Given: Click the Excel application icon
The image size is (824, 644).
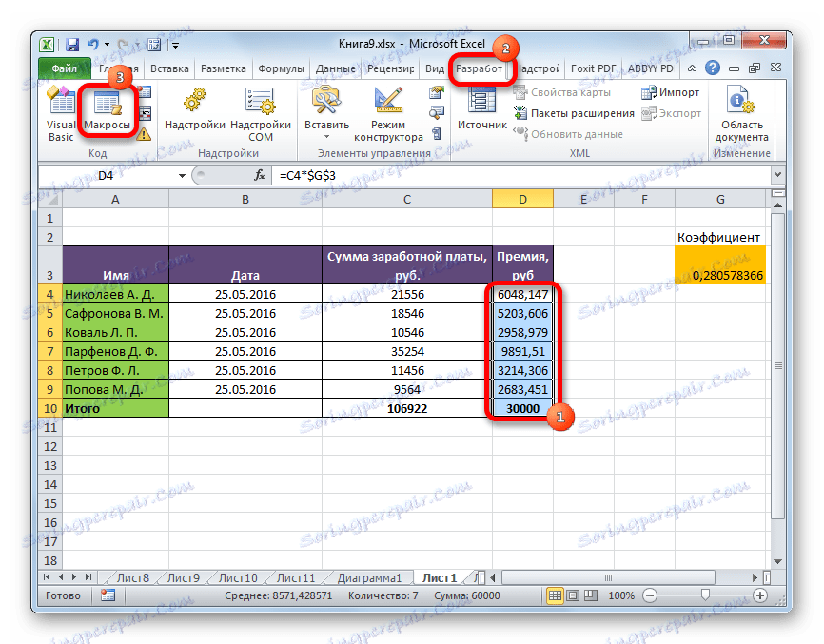Looking at the screenshot, I should [x=47, y=45].
